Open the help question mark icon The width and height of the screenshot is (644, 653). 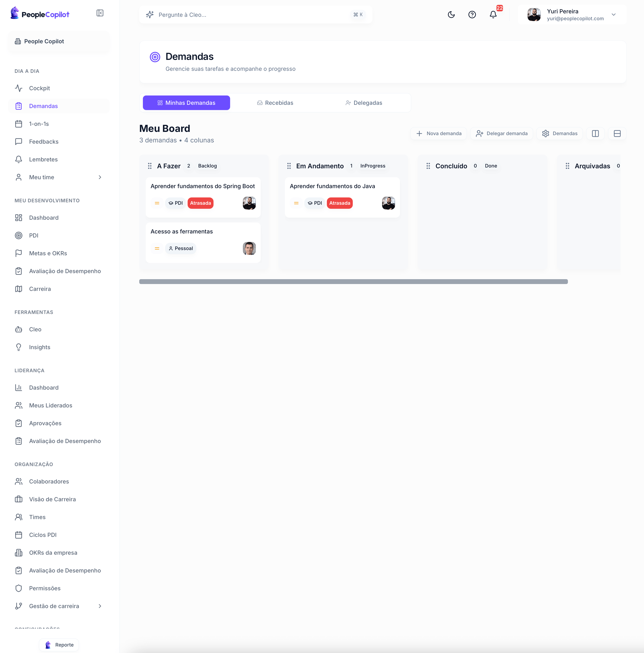click(x=472, y=15)
